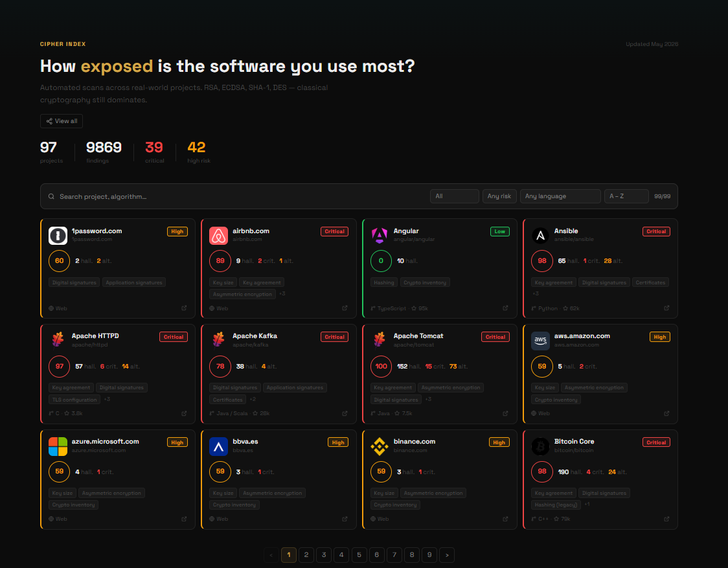728x568 pixels.
Task: Open the A – Z sort dropdown
Action: coord(626,196)
